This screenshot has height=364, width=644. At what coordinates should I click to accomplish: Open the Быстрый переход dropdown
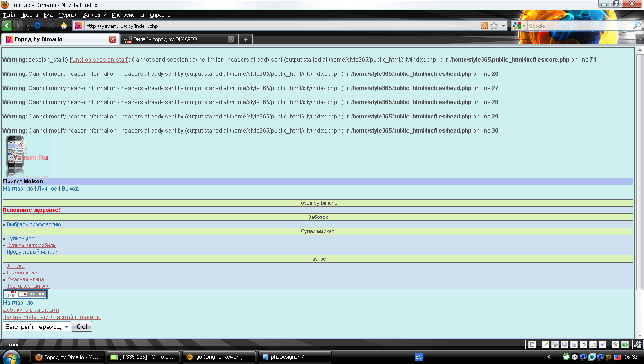point(36,327)
